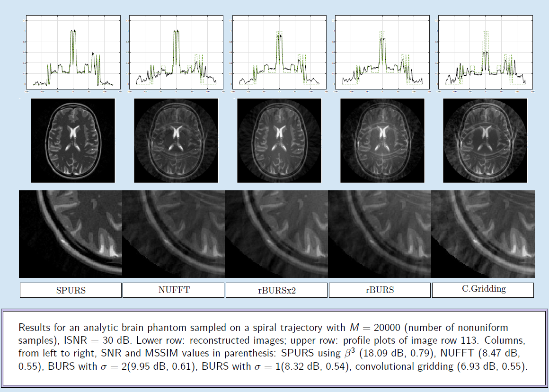Select the rBURSx2 label box
Image resolution: width=549 pixels, height=392 pixels.
coord(277,290)
